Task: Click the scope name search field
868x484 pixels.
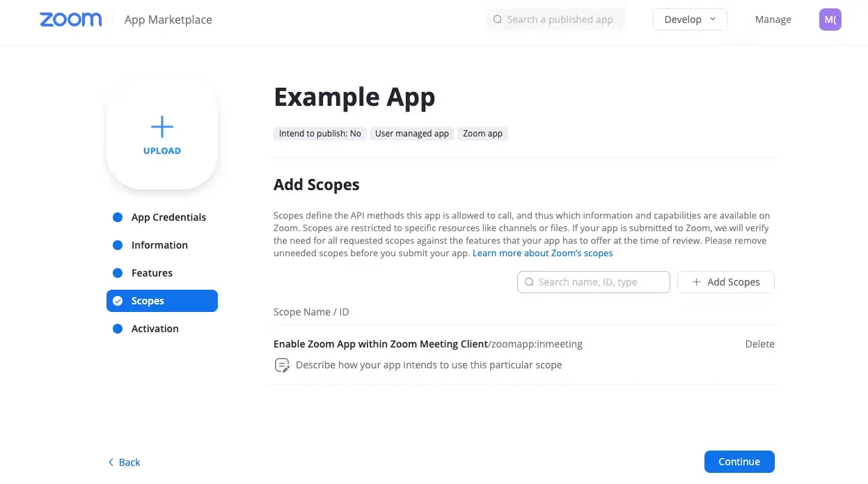Action: point(599,281)
